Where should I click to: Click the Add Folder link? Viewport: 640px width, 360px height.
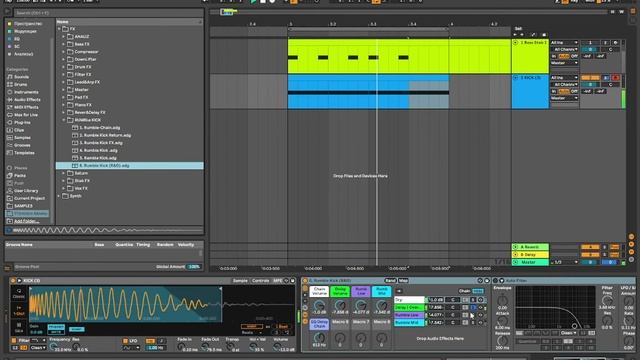tap(27, 221)
